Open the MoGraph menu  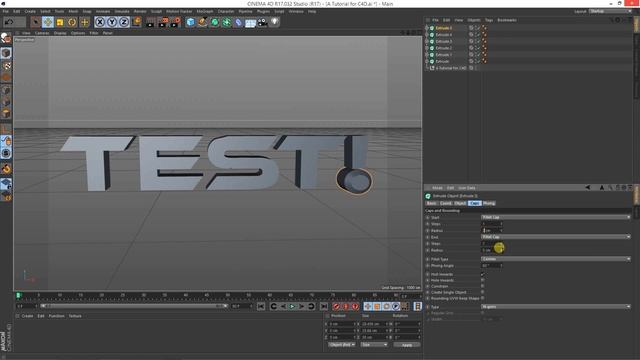click(x=204, y=11)
